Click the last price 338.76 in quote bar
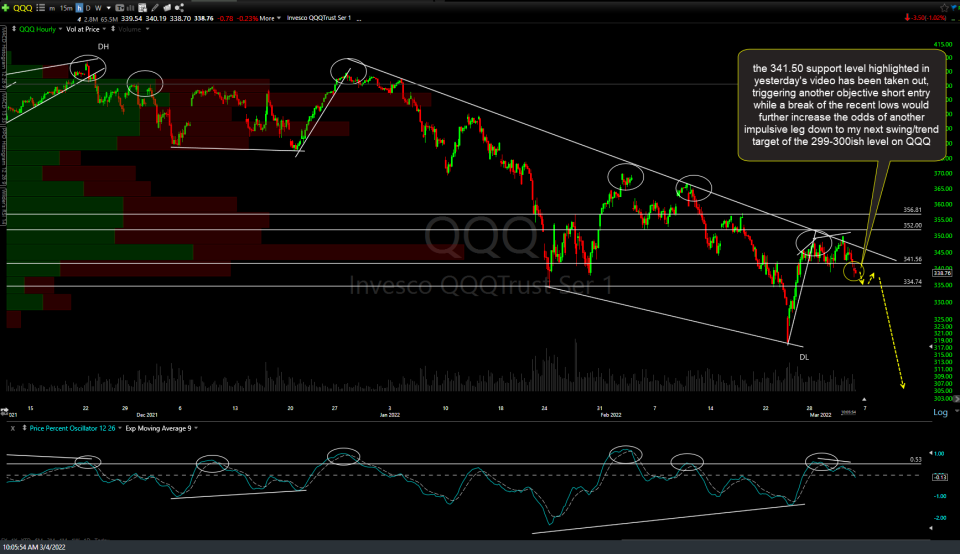Viewport: 960px width, 554px height. pos(204,18)
